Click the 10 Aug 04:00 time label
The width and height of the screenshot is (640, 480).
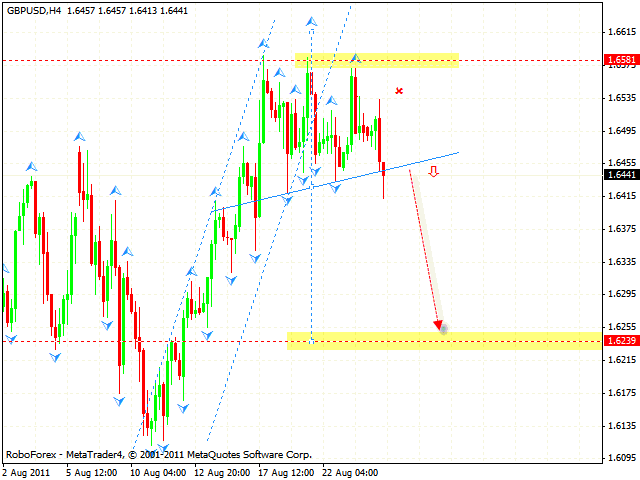tap(158, 473)
